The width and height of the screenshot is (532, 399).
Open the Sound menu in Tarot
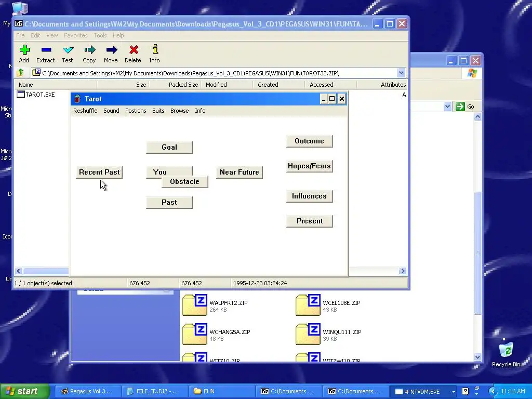click(111, 111)
